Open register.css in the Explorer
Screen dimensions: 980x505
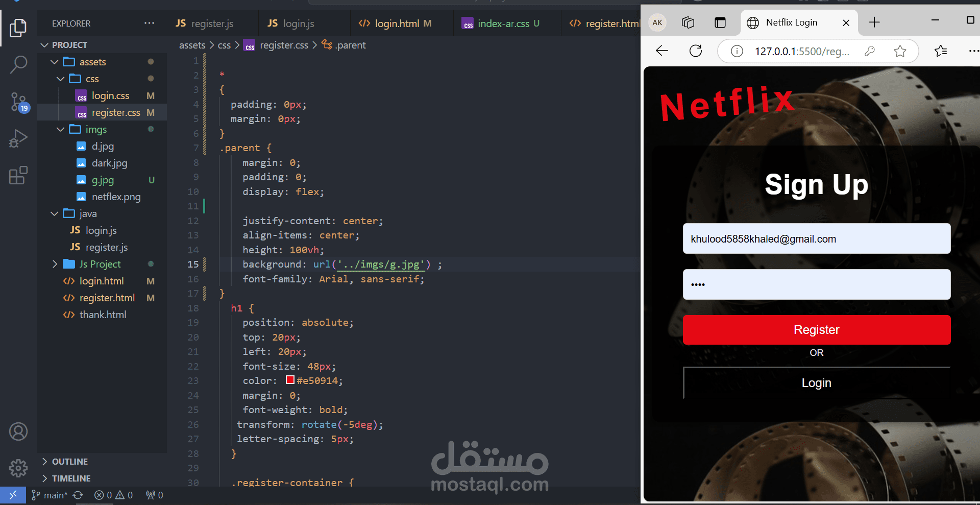(102, 112)
